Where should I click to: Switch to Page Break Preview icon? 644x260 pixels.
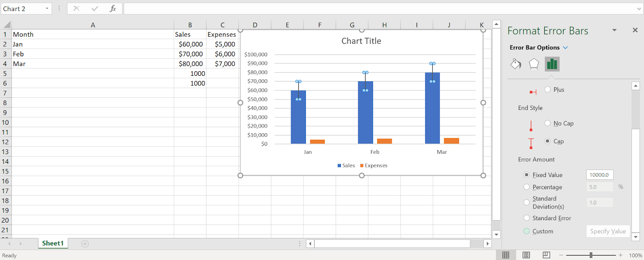[546, 255]
